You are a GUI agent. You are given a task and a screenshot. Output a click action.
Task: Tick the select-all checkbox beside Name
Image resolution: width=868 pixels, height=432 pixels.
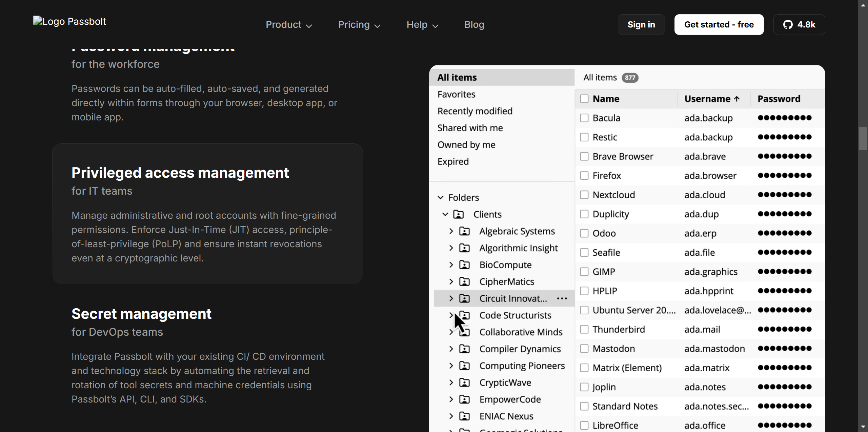(x=584, y=99)
